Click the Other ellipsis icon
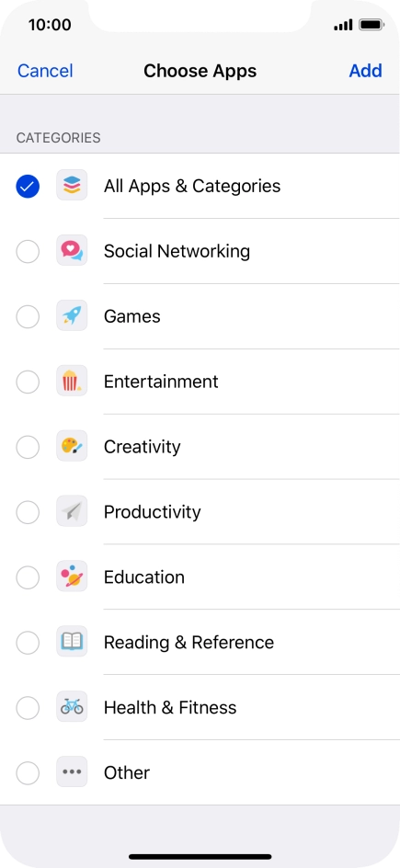The height and width of the screenshot is (868, 400). coord(72,772)
